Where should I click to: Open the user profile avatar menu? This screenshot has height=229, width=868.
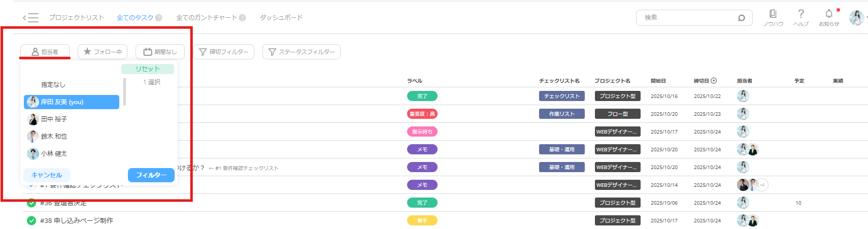pos(856,18)
